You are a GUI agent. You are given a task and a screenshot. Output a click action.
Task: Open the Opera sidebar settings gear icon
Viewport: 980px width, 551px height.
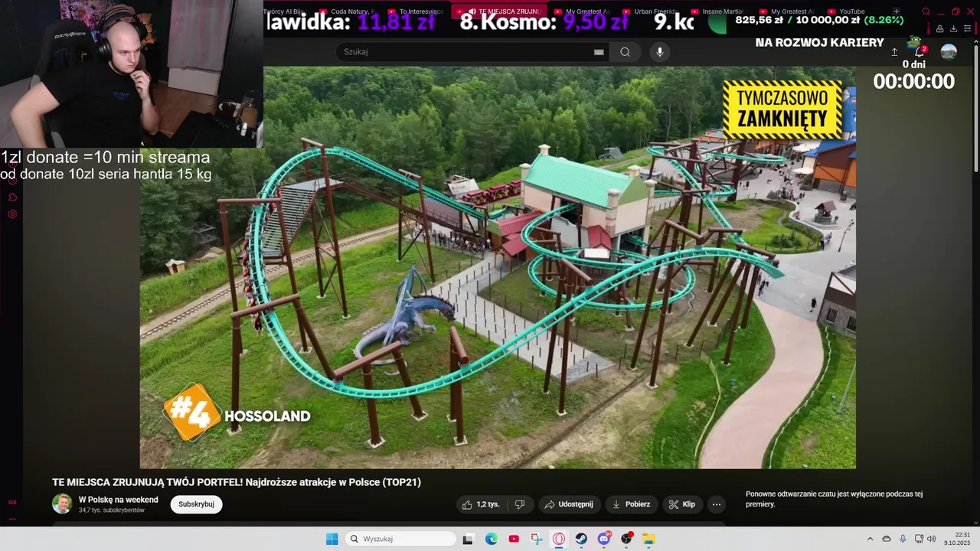pyautogui.click(x=12, y=214)
